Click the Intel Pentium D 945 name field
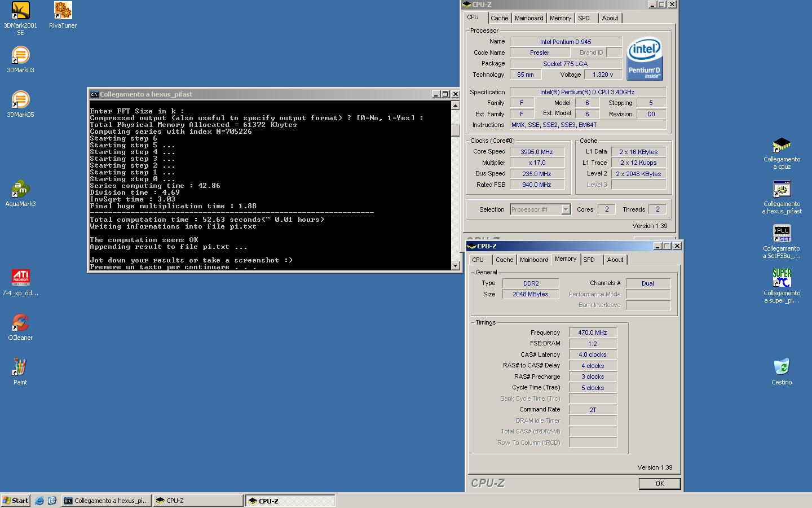The image size is (812, 508). coord(566,42)
